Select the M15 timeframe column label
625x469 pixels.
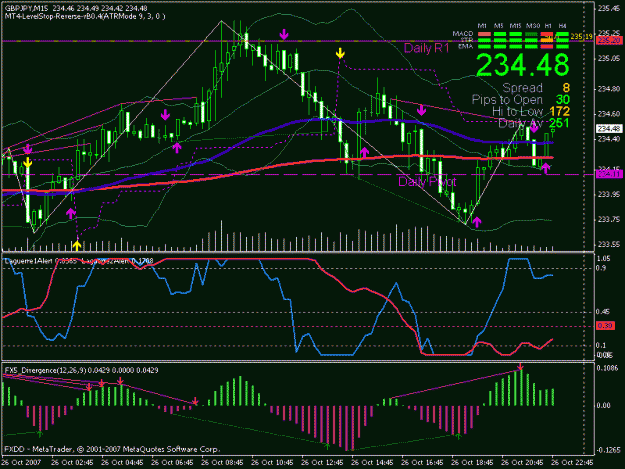pos(515,26)
